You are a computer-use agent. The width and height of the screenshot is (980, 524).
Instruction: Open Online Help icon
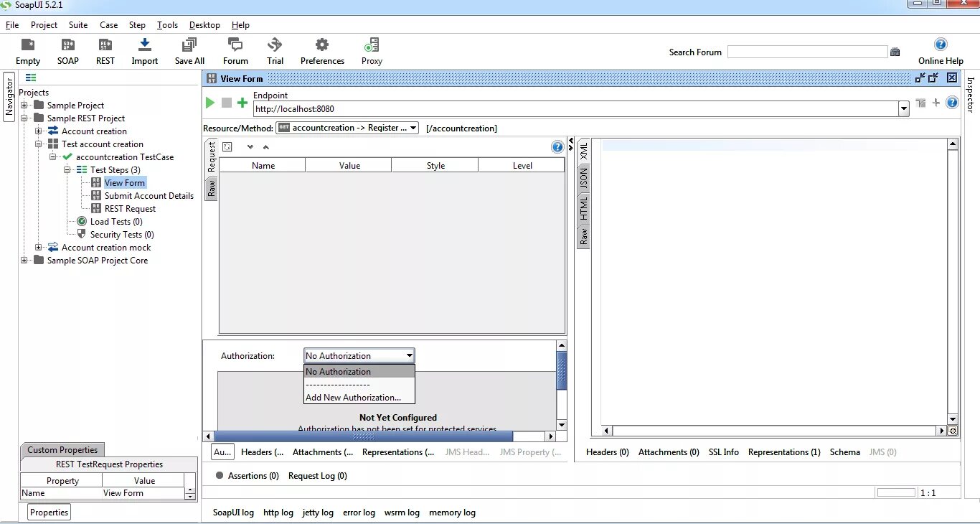coord(941,45)
